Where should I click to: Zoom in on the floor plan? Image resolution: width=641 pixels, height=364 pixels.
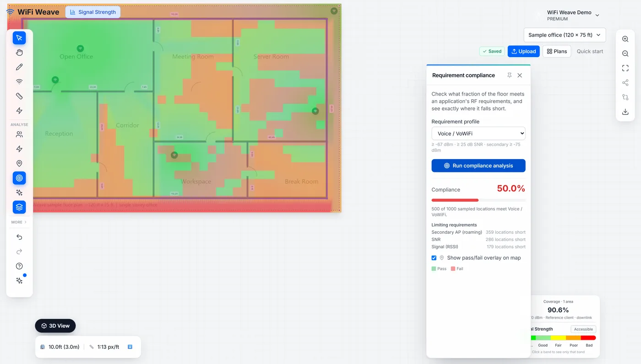coord(625,39)
